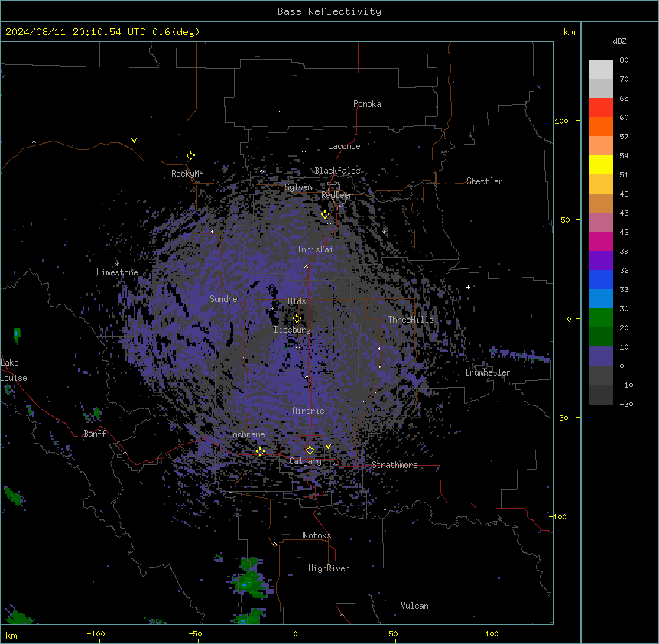Click the yellow diamond marker above RockyMH
This screenshot has width=659, height=644.
point(191,156)
